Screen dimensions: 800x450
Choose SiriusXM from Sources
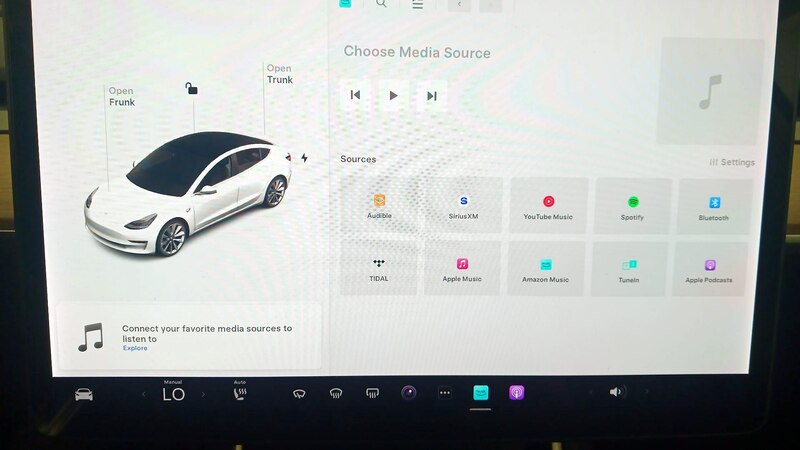463,206
